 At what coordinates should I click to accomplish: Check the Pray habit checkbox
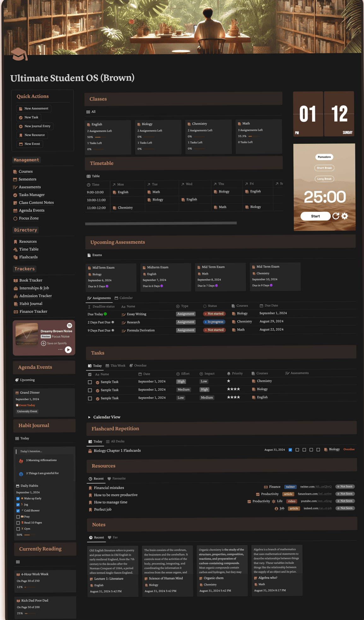pos(18,517)
